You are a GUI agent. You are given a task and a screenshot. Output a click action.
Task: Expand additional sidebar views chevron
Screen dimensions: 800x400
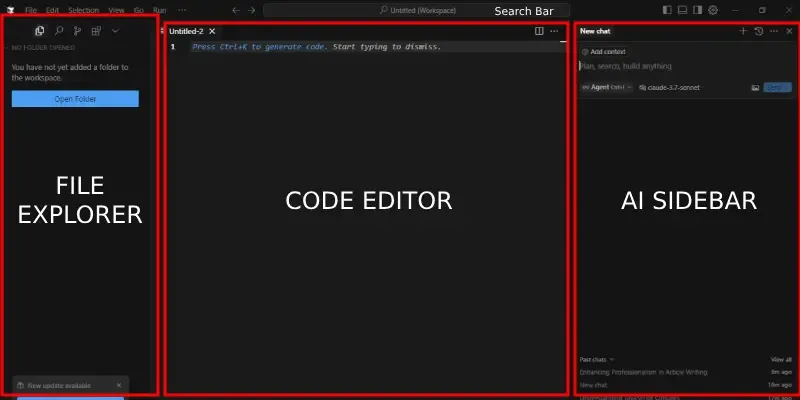(x=115, y=31)
